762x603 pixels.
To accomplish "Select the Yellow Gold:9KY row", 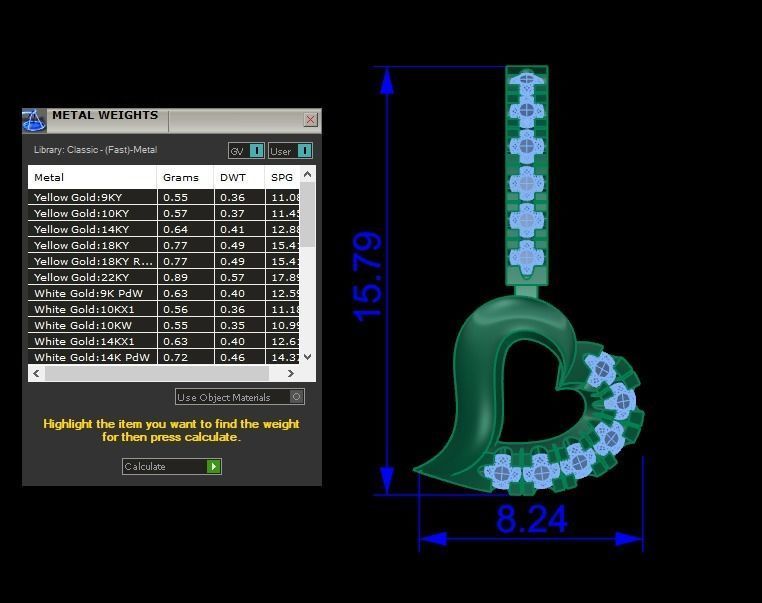I will coord(164,197).
